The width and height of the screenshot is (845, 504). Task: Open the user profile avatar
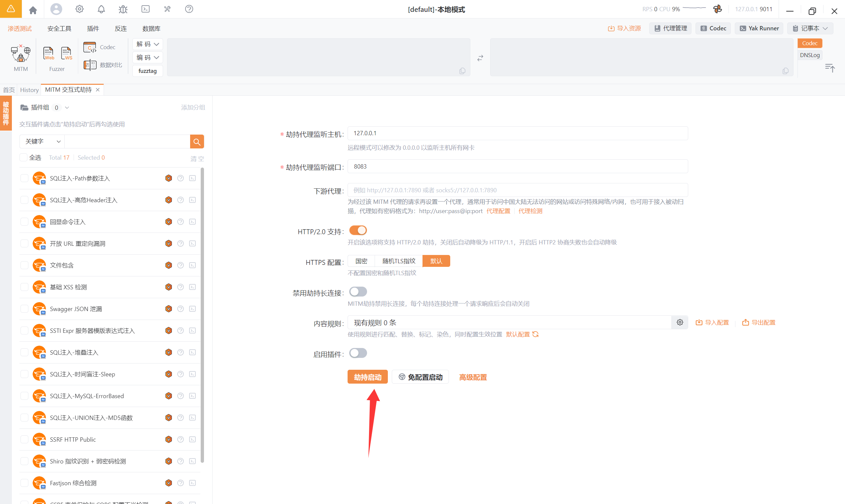[x=56, y=9]
